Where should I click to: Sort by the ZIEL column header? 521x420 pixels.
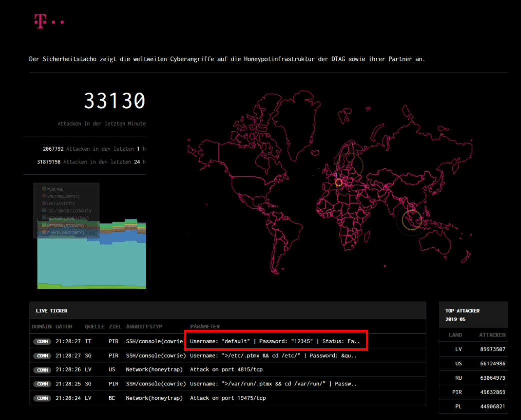115,326
